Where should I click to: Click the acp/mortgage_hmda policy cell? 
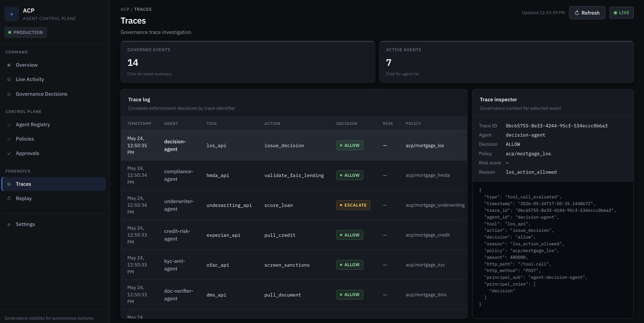click(x=428, y=175)
